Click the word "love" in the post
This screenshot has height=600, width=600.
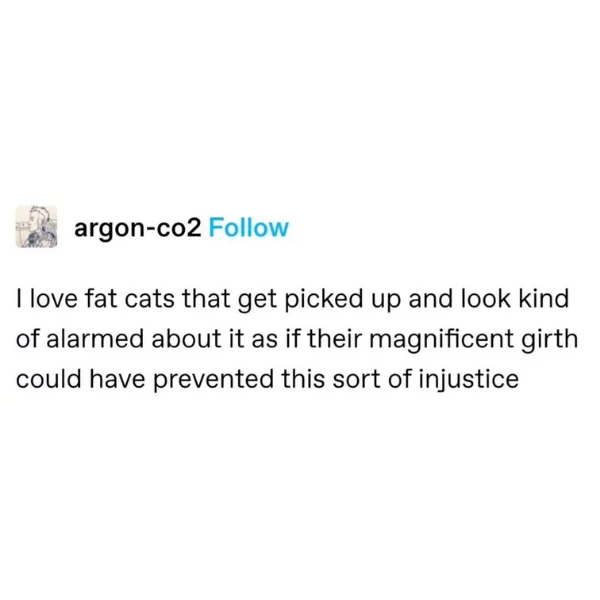pyautogui.click(x=52, y=299)
